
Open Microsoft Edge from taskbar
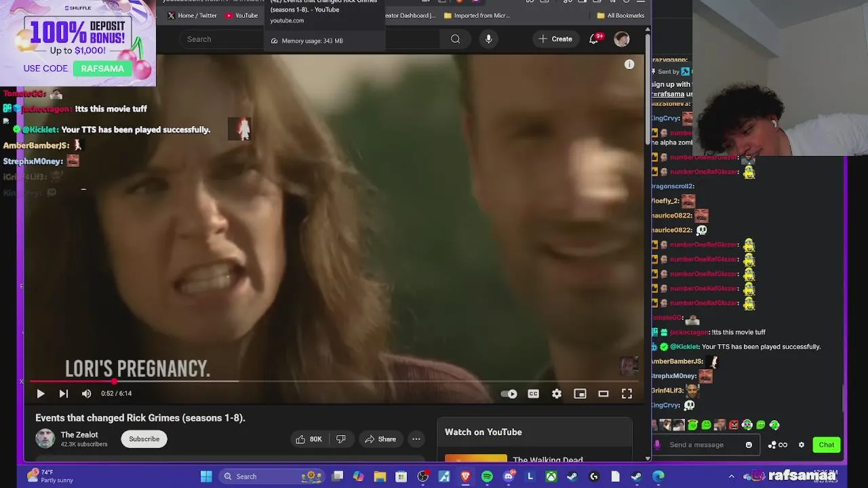tap(658, 476)
